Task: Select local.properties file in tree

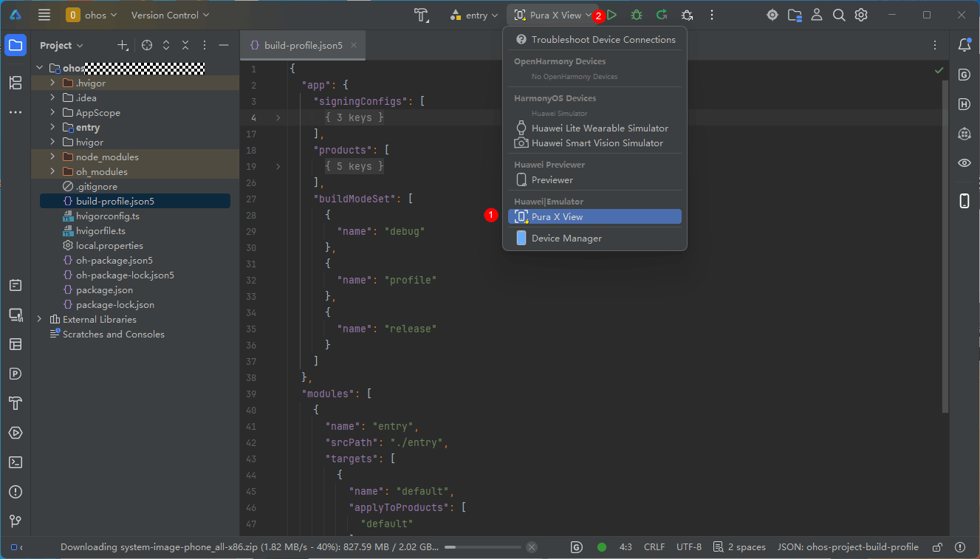Action: (109, 245)
